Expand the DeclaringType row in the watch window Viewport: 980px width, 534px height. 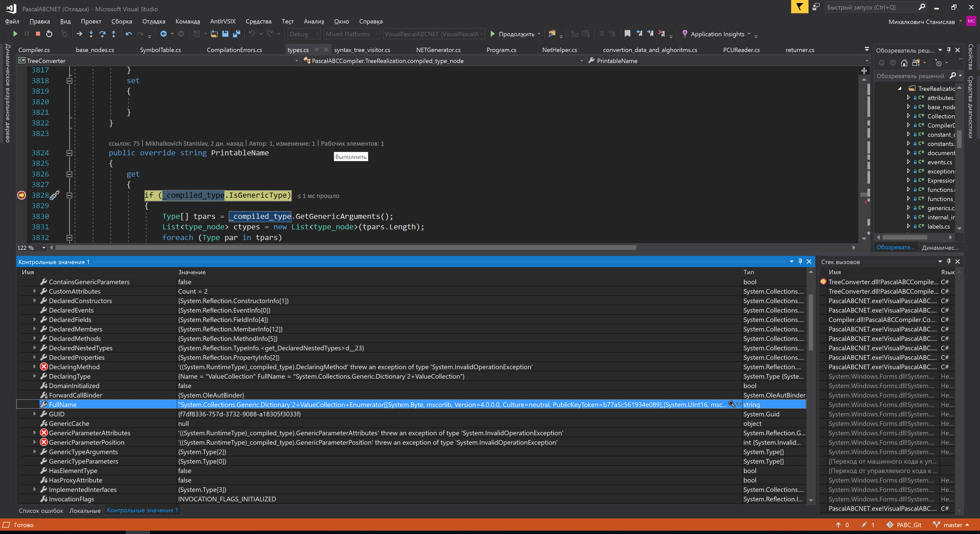point(34,376)
